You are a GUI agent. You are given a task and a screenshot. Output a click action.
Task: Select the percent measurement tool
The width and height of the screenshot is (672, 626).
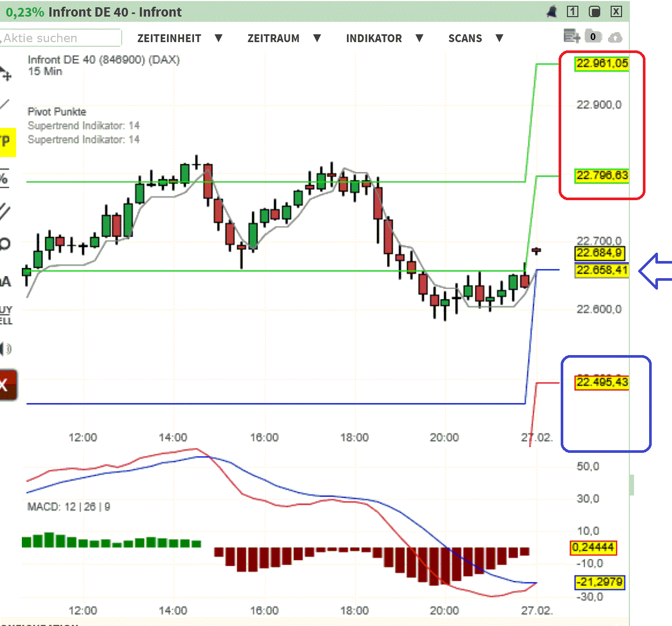click(4, 178)
